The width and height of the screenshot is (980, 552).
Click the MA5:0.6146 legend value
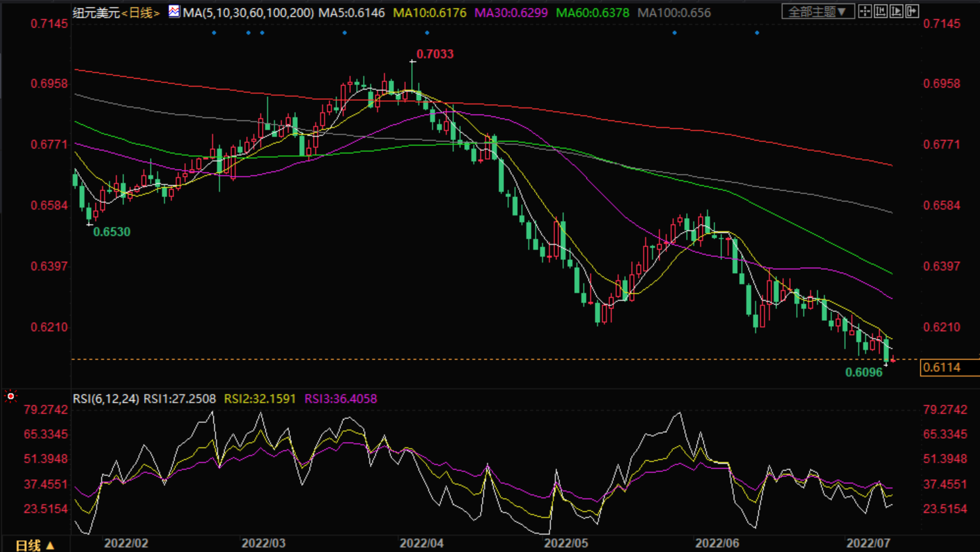click(x=352, y=12)
